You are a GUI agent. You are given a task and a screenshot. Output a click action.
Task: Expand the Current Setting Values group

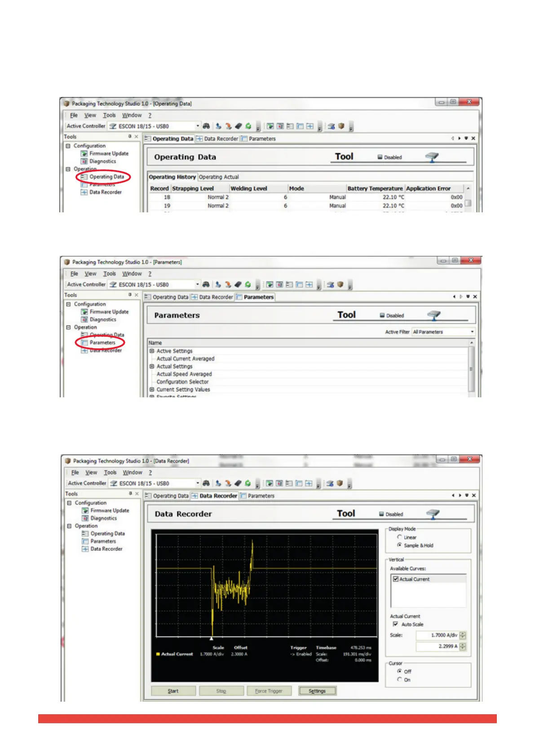pos(152,390)
